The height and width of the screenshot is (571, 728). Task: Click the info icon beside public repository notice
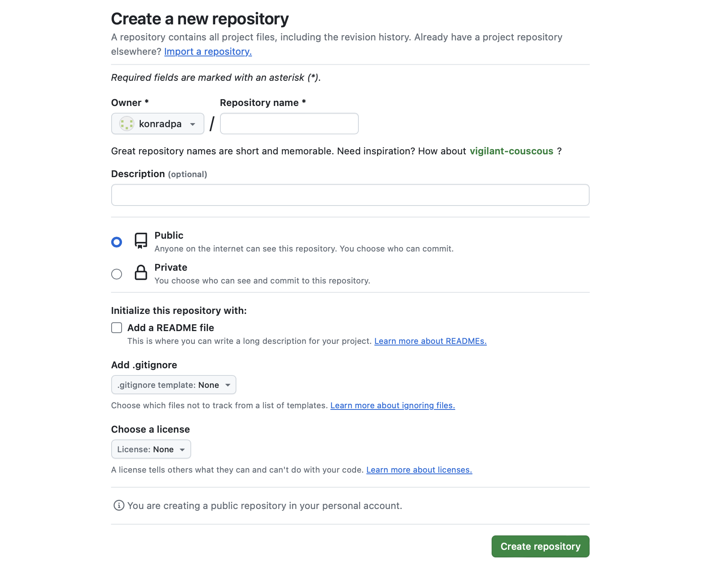coord(119,505)
